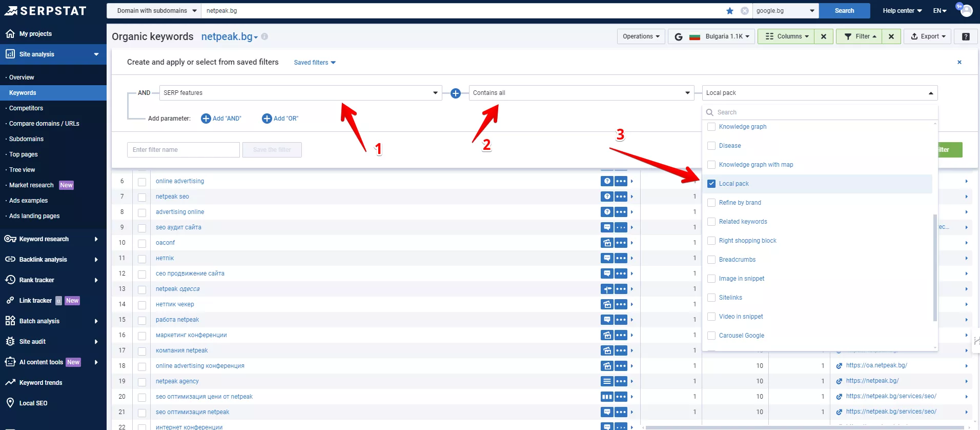Open SERP feature icon for oaconf
980x430 pixels.
pyautogui.click(x=607, y=243)
